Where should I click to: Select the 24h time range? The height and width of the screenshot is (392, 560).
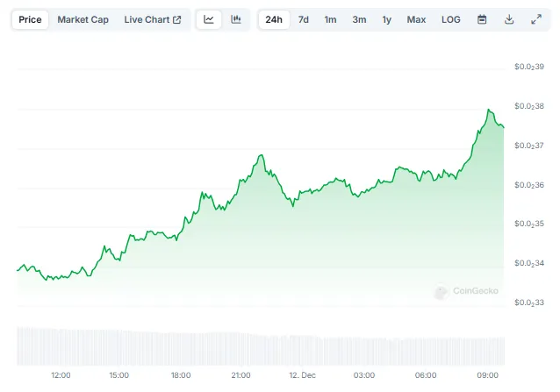click(274, 19)
